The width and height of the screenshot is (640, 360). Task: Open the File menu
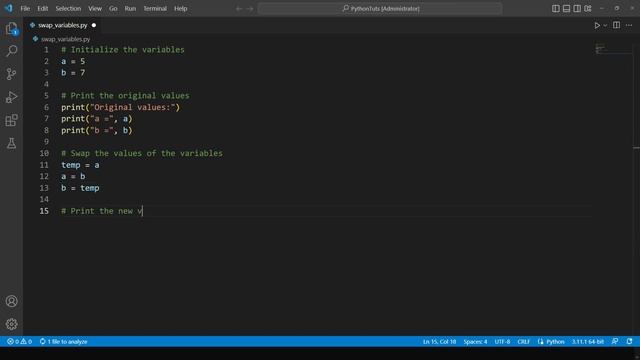pyautogui.click(x=25, y=9)
